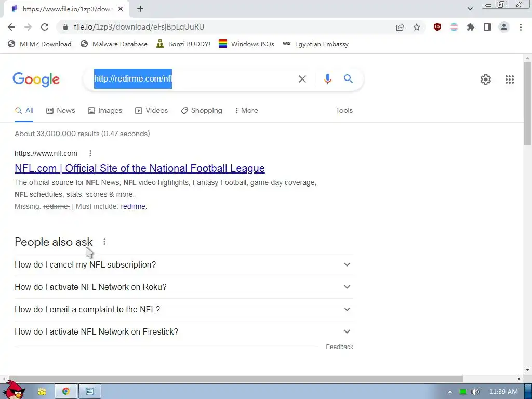Open the volume speaker tray icon
532x399 pixels.
click(x=475, y=392)
